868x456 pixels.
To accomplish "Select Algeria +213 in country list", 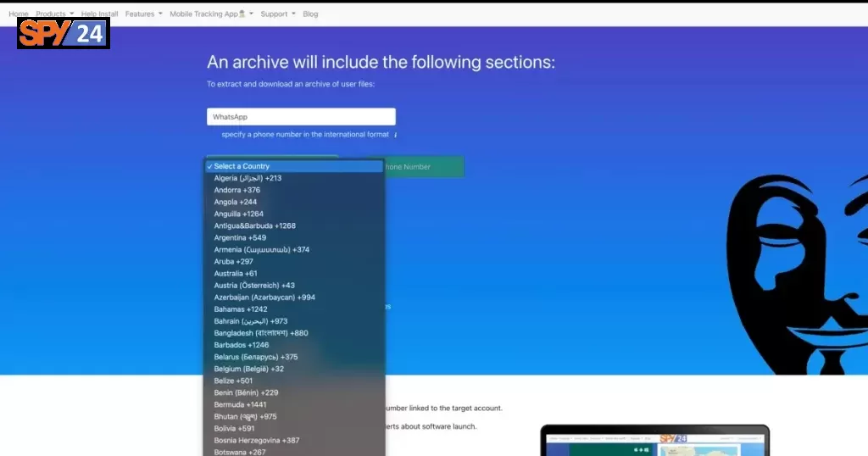I will click(x=294, y=178).
